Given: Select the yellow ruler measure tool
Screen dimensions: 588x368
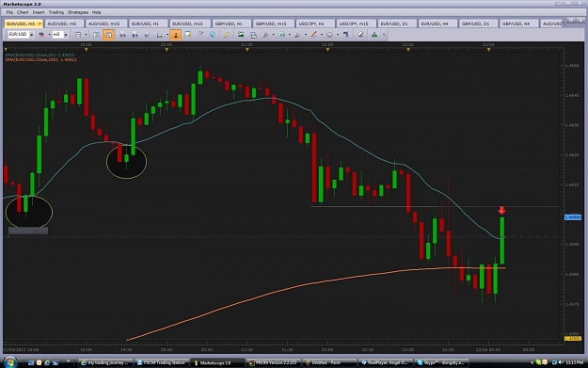Looking at the screenshot, I should (227, 35).
